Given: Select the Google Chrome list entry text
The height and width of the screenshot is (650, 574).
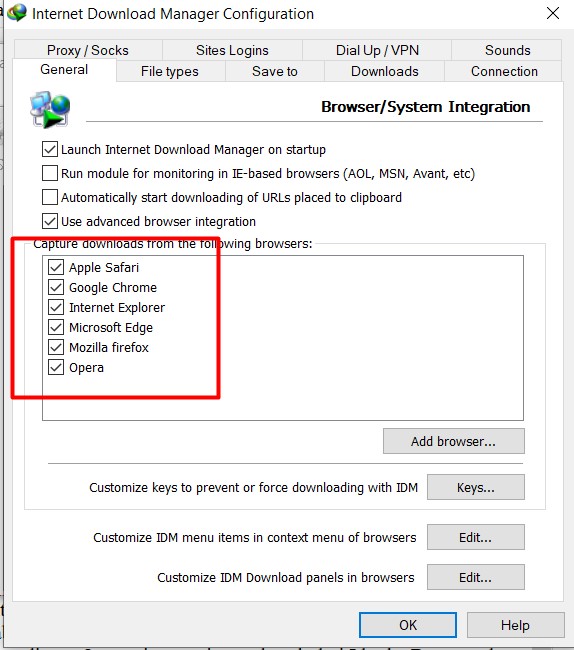Looking at the screenshot, I should click(113, 287).
